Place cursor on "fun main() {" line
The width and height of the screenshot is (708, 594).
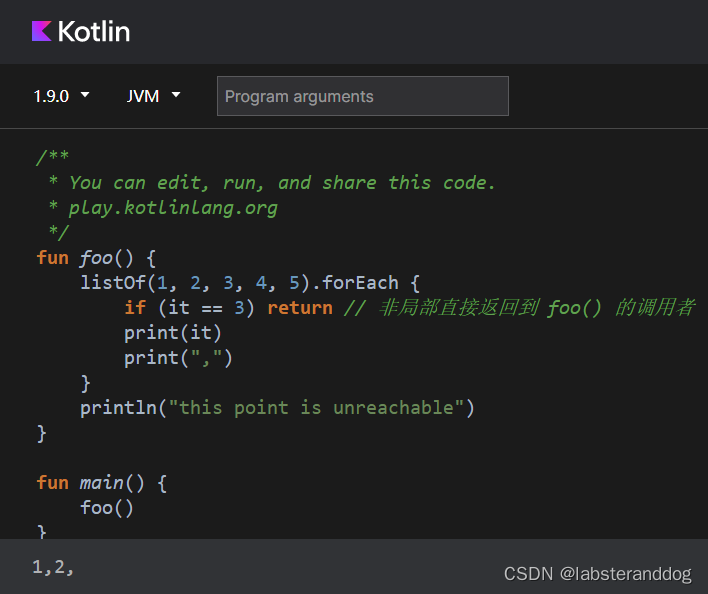pos(102,483)
